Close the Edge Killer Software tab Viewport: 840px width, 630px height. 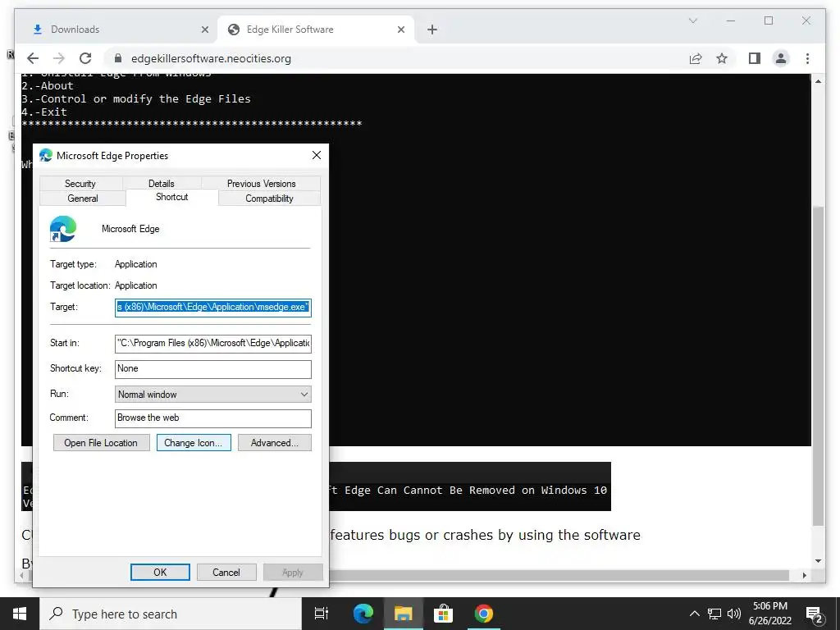coord(400,30)
